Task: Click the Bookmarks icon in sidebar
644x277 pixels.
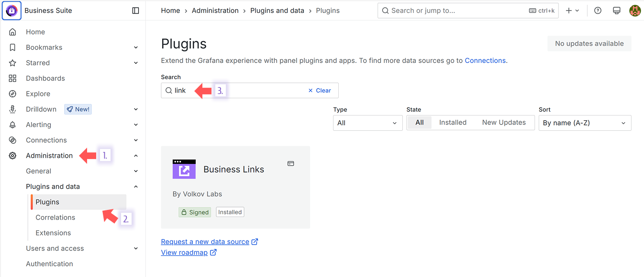Action: coord(12,47)
